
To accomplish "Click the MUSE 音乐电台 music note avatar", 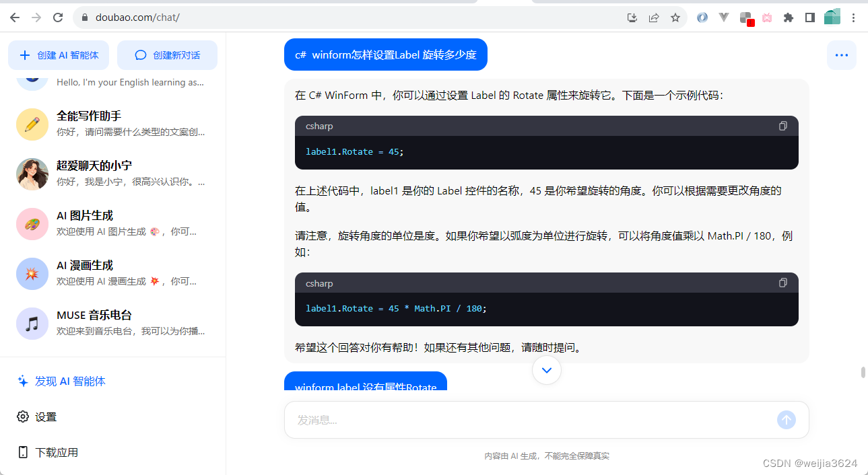I will 32,324.
